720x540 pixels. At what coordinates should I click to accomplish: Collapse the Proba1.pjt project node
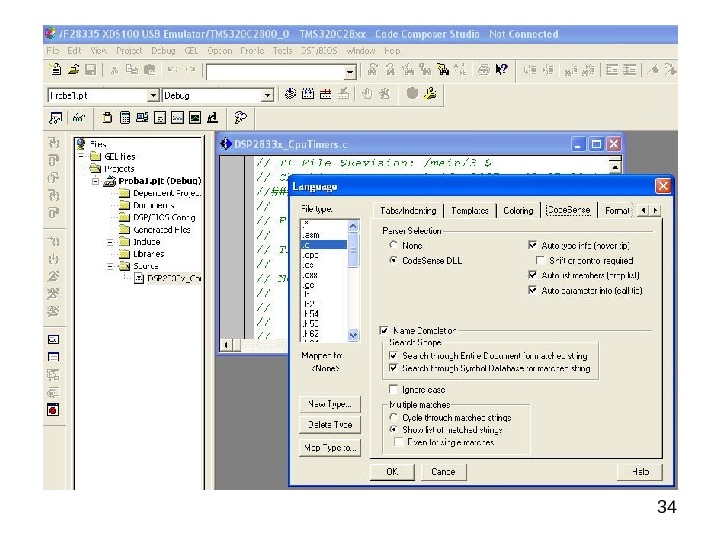[96, 181]
